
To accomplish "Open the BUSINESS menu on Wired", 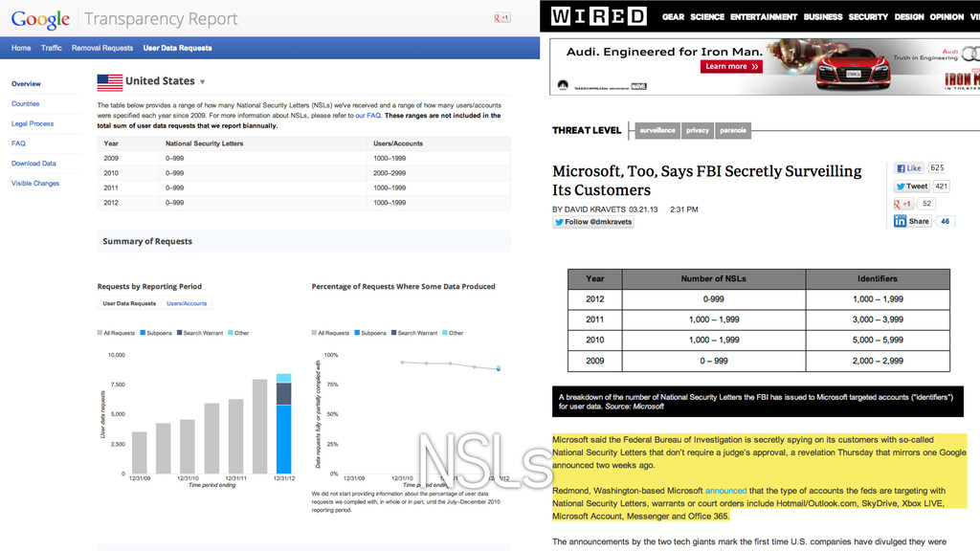I will (823, 17).
